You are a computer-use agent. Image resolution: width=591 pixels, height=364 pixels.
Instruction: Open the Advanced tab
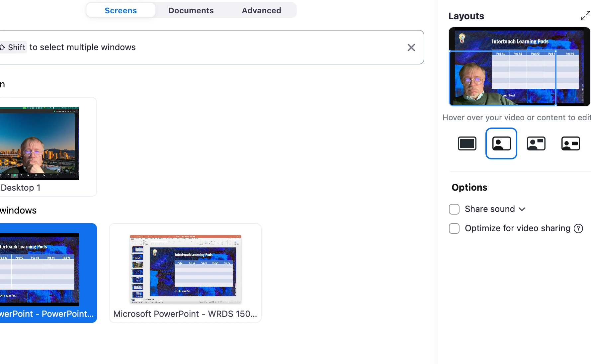coord(261,10)
